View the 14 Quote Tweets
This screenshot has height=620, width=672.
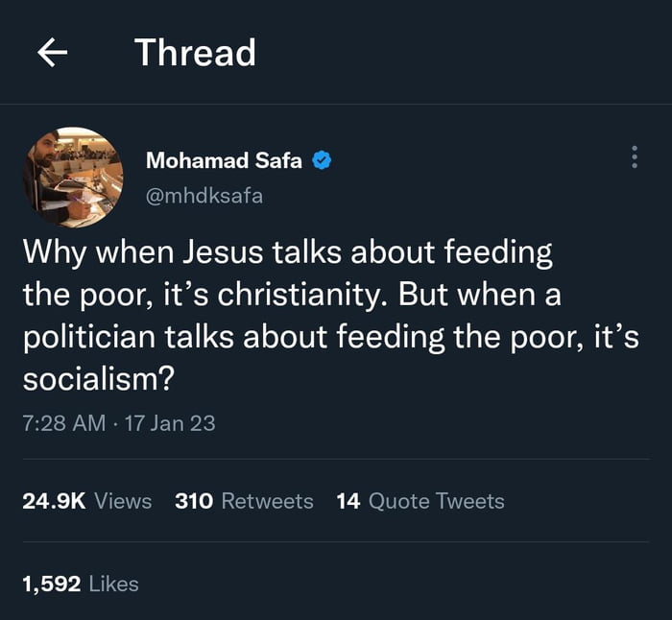pos(420,501)
